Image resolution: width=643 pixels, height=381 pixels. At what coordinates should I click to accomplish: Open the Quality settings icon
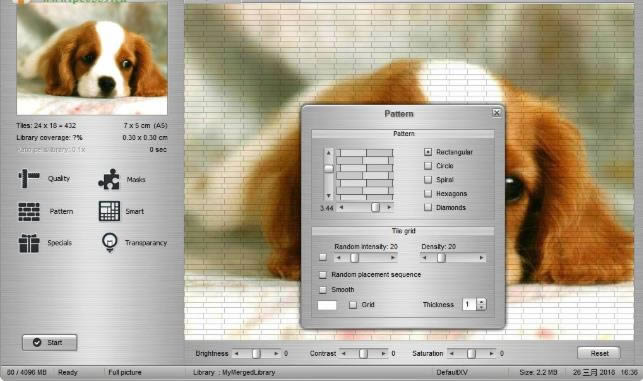pyautogui.click(x=29, y=178)
